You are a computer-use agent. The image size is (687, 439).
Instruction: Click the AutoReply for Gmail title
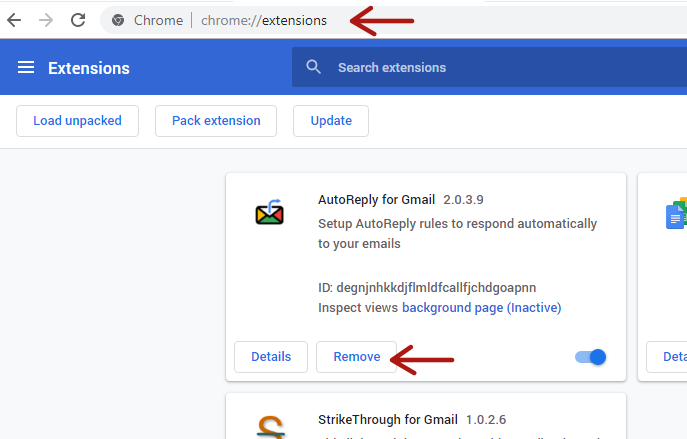pos(376,200)
